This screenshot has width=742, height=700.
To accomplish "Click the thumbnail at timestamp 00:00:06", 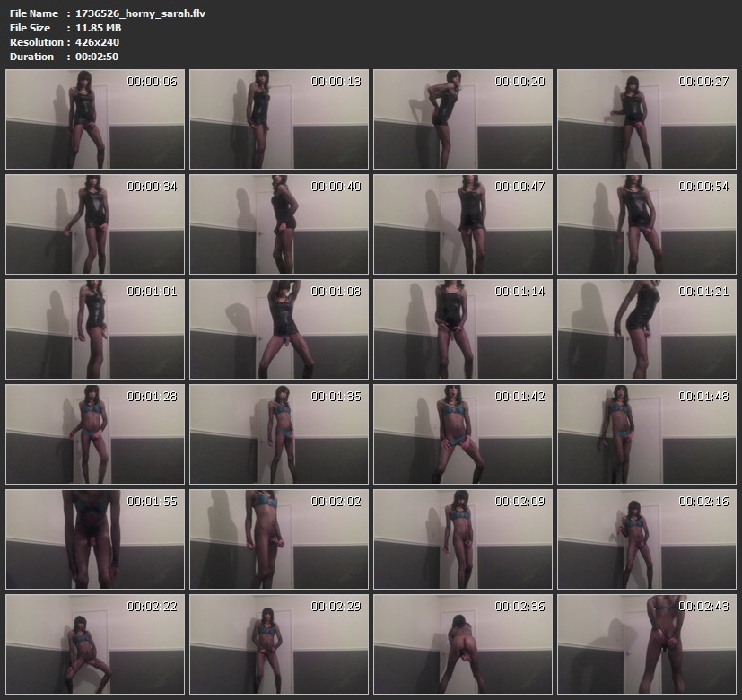I will [x=94, y=119].
